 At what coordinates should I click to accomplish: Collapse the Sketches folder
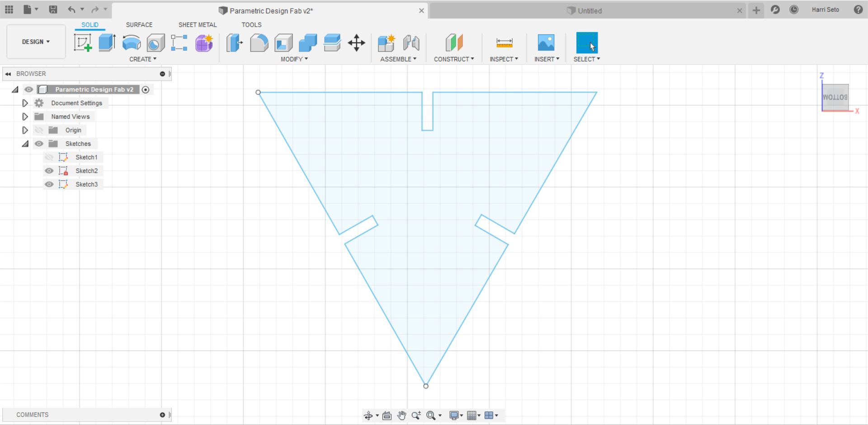pos(25,144)
